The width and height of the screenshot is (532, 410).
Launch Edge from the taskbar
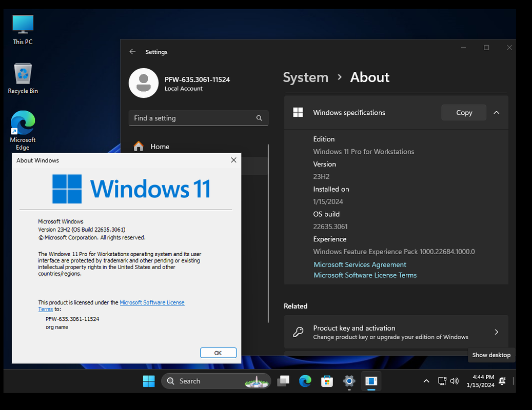tap(305, 381)
